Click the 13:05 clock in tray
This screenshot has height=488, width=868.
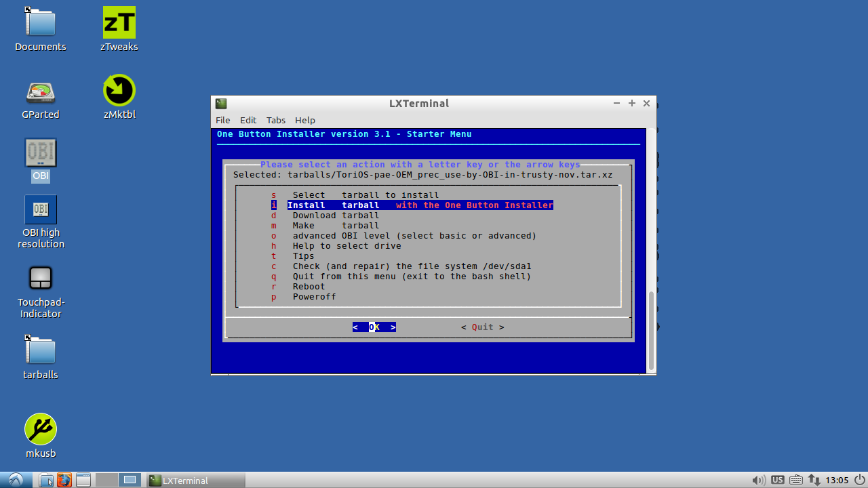coord(837,480)
